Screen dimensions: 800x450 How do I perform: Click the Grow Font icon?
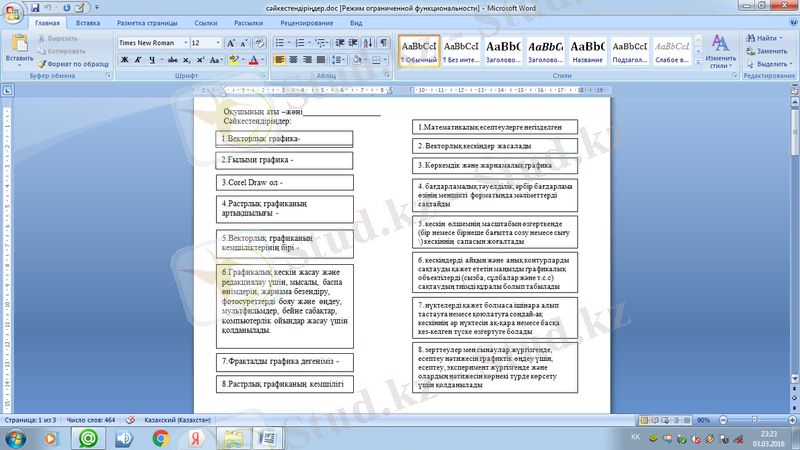231,43
